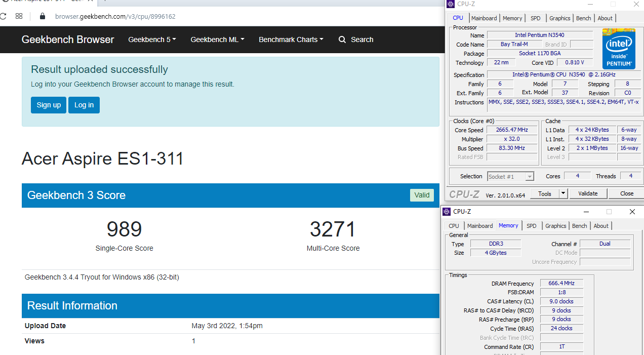The height and width of the screenshot is (355, 644).
Task: Open the browser apps grid icon
Action: (19, 16)
